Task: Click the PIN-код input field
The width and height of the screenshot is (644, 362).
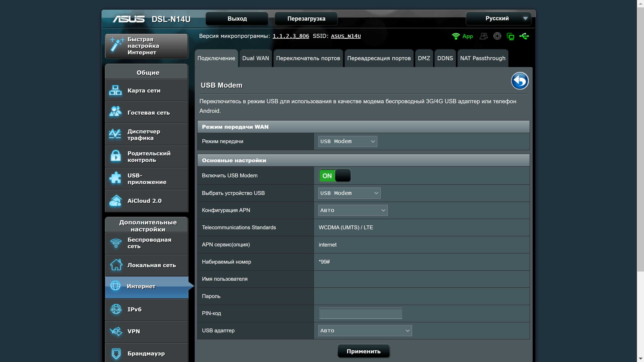Action: coord(361,313)
